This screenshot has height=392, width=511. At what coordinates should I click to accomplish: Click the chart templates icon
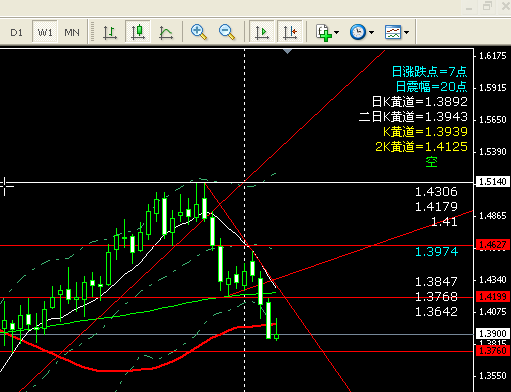click(x=393, y=32)
